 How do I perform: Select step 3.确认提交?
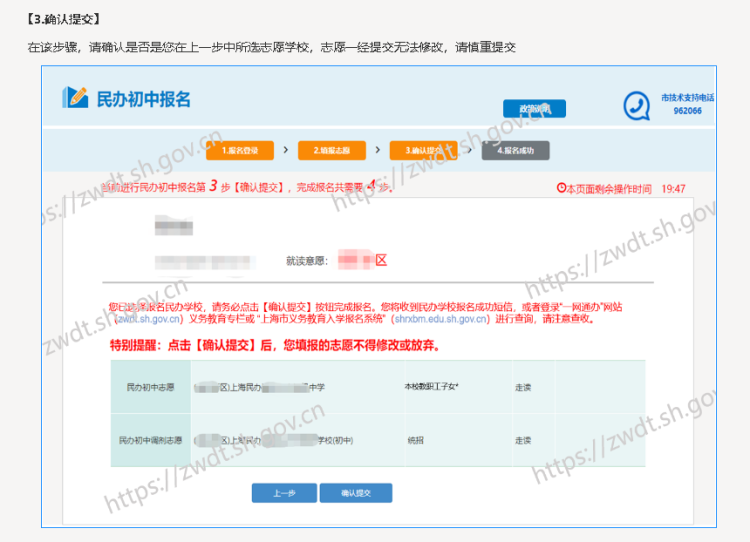423,150
